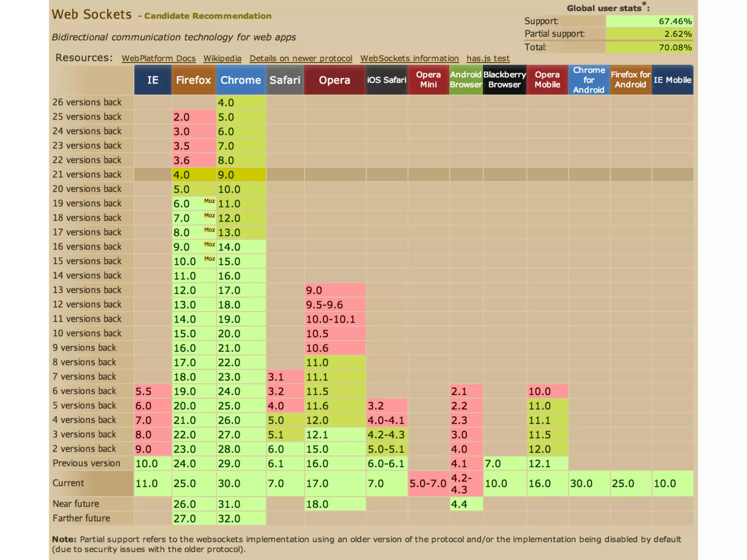Click the 67.46% support stat bar

pos(649,21)
